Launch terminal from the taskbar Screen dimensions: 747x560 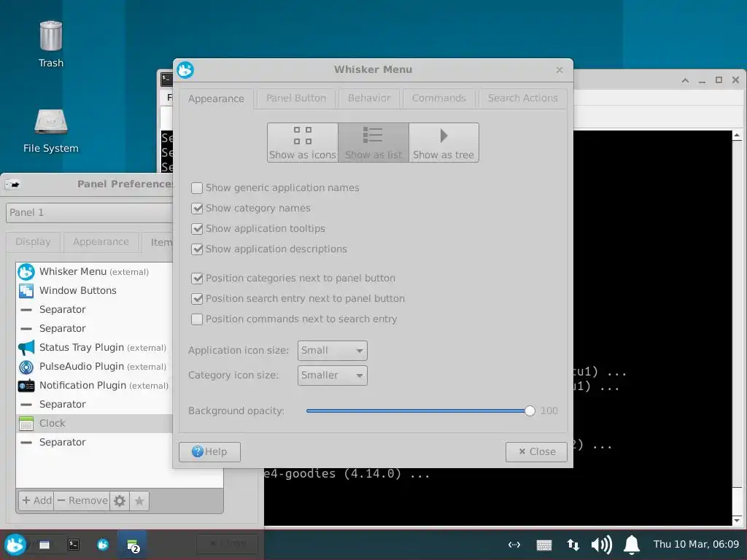tap(74, 544)
